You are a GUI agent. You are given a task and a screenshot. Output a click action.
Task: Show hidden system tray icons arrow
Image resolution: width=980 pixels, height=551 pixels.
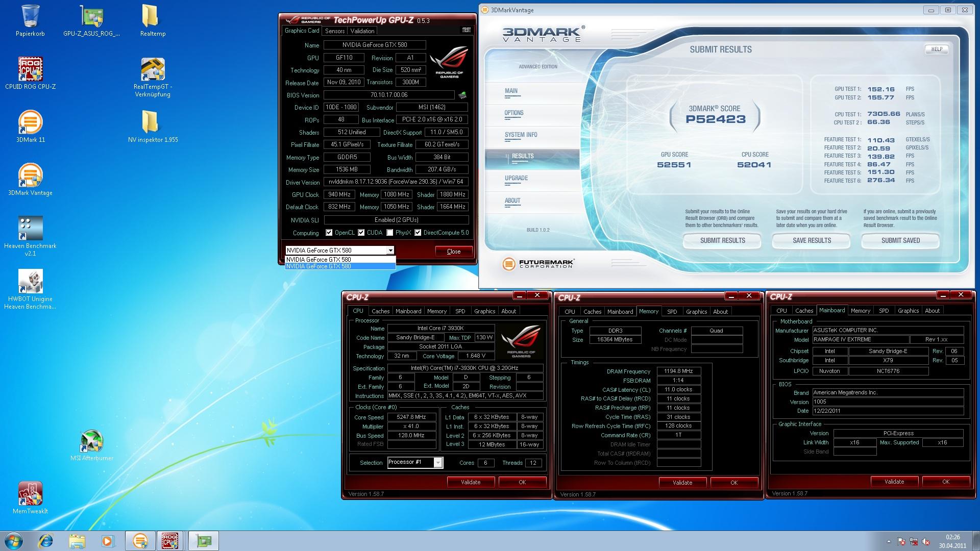(x=889, y=541)
